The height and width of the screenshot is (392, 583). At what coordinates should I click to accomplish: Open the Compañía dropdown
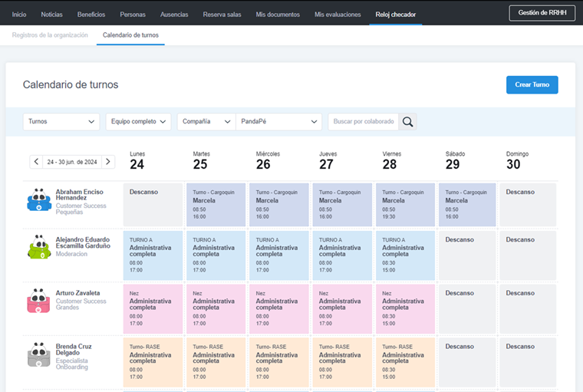[206, 121]
